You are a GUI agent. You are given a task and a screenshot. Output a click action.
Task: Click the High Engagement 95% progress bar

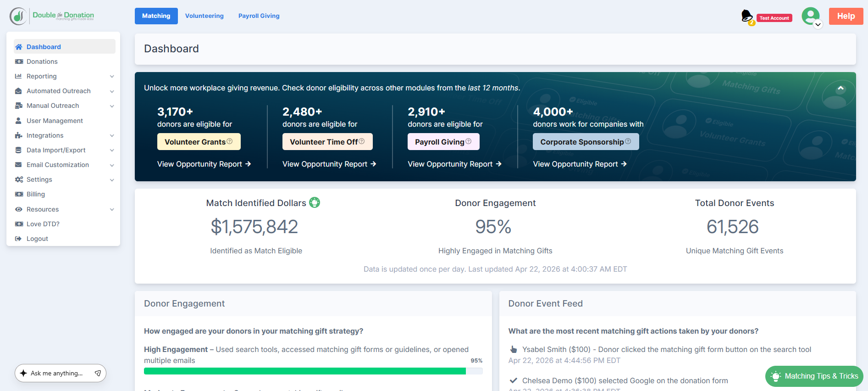pyautogui.click(x=313, y=371)
